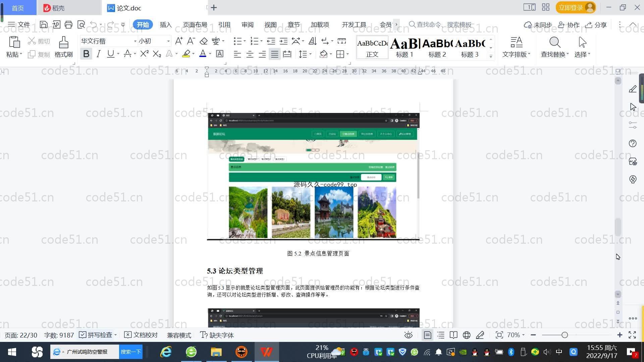This screenshot has width=644, height=362.
Task: Increase font size with A+ icon
Action: click(179, 41)
